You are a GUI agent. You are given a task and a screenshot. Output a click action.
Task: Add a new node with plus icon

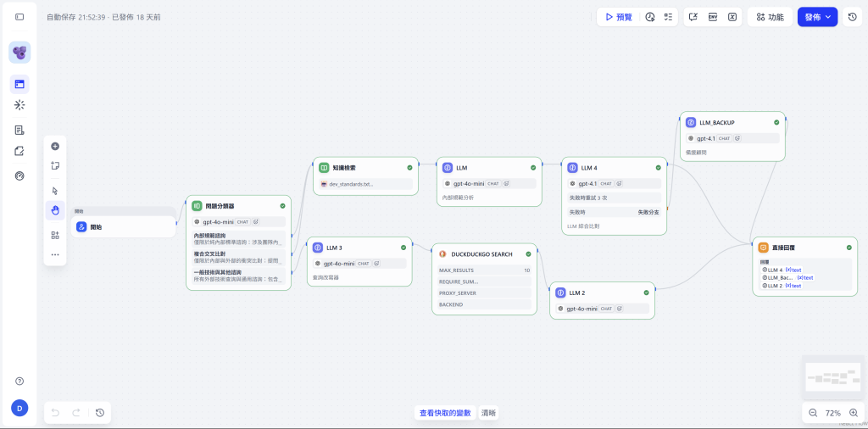click(x=55, y=146)
